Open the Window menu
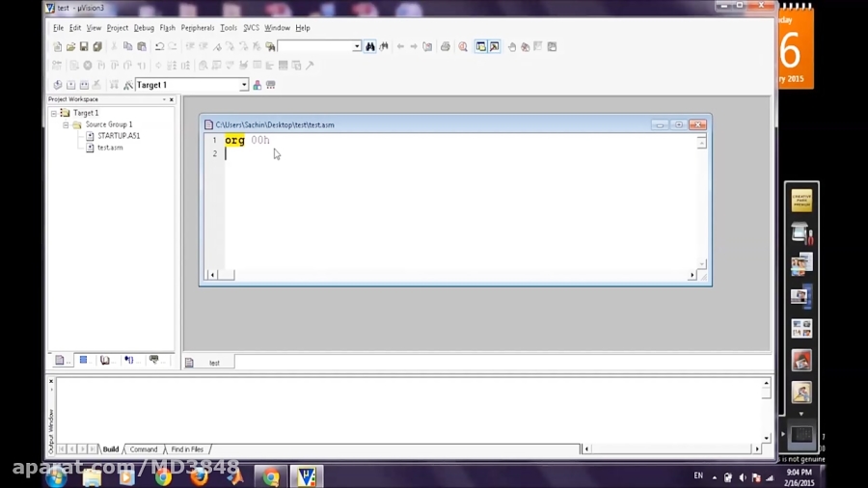Image resolution: width=868 pixels, height=488 pixels. pos(277,28)
